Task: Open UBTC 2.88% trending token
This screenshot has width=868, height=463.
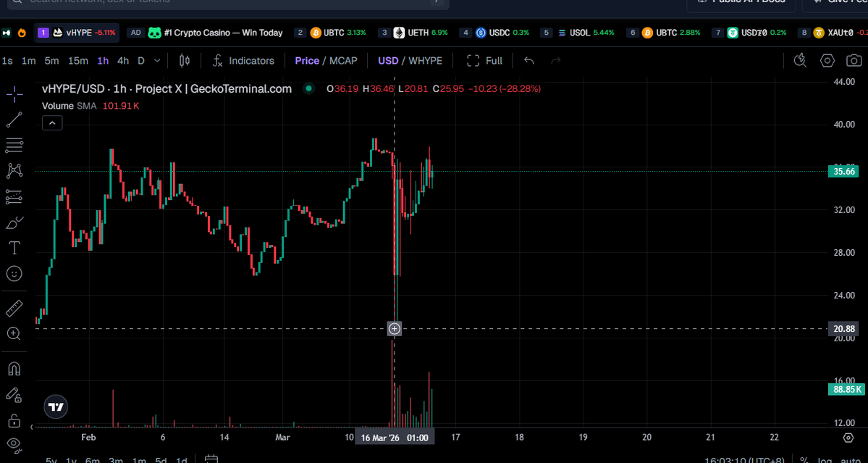Action: pyautogui.click(x=663, y=33)
